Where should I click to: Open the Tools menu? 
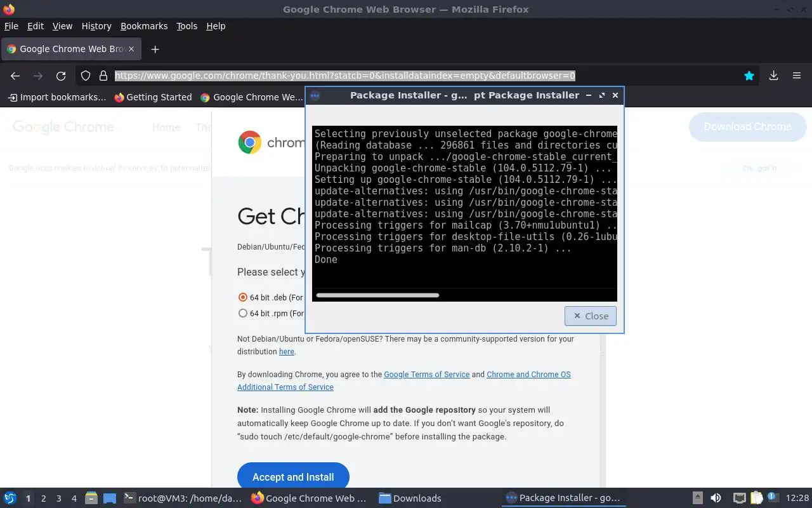[187, 26]
